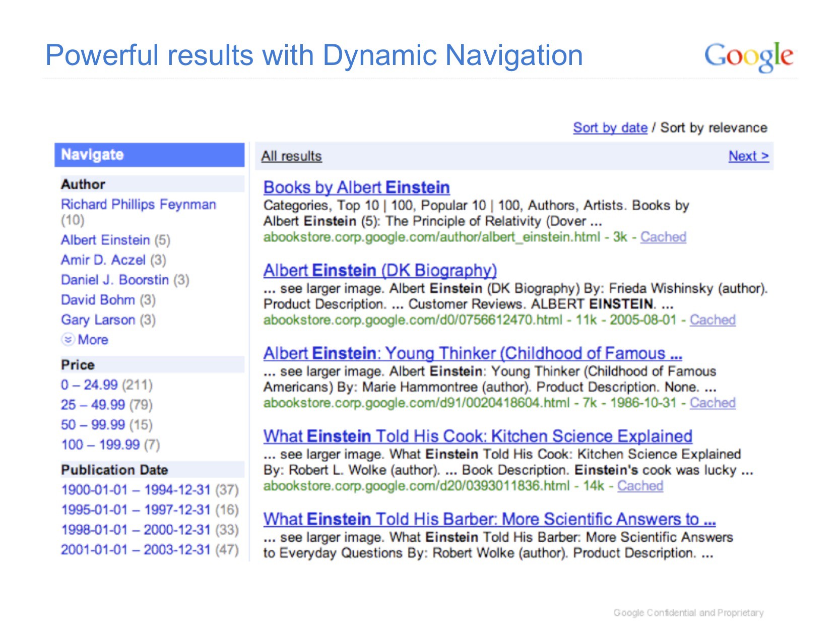Filter price 100 – 199.99
Viewport: 840px width, 630px height.
point(100,445)
